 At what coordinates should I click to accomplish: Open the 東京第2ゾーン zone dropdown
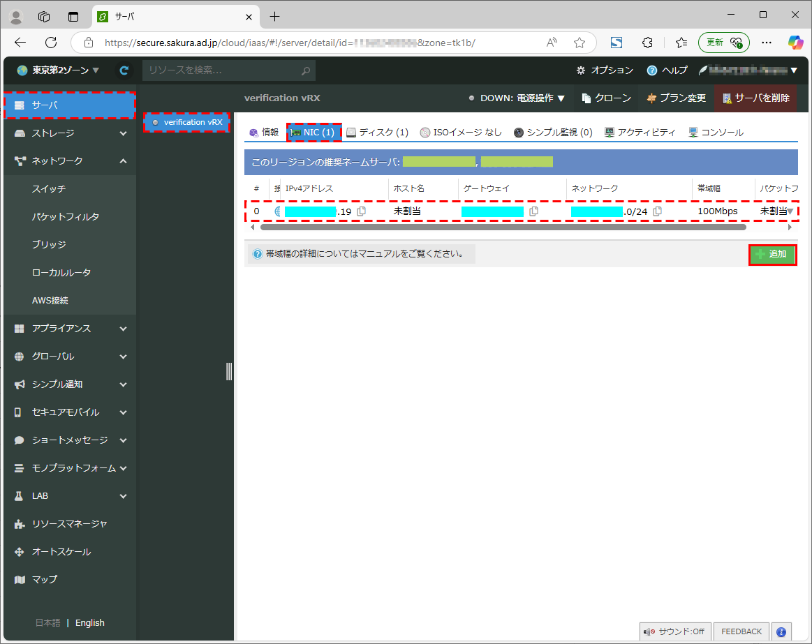(x=58, y=70)
